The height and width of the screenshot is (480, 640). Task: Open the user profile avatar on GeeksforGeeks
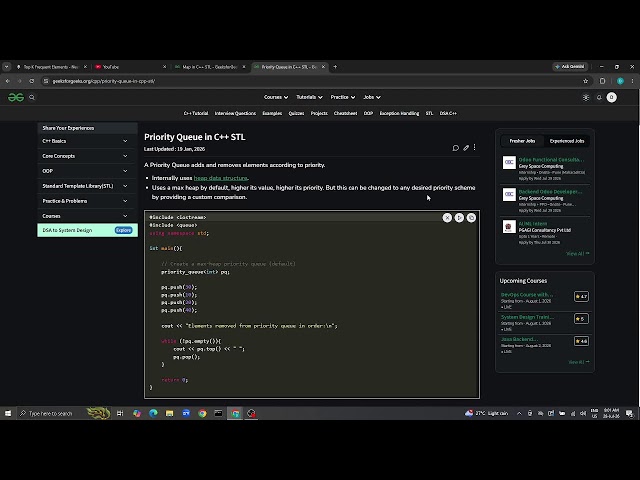point(611,97)
